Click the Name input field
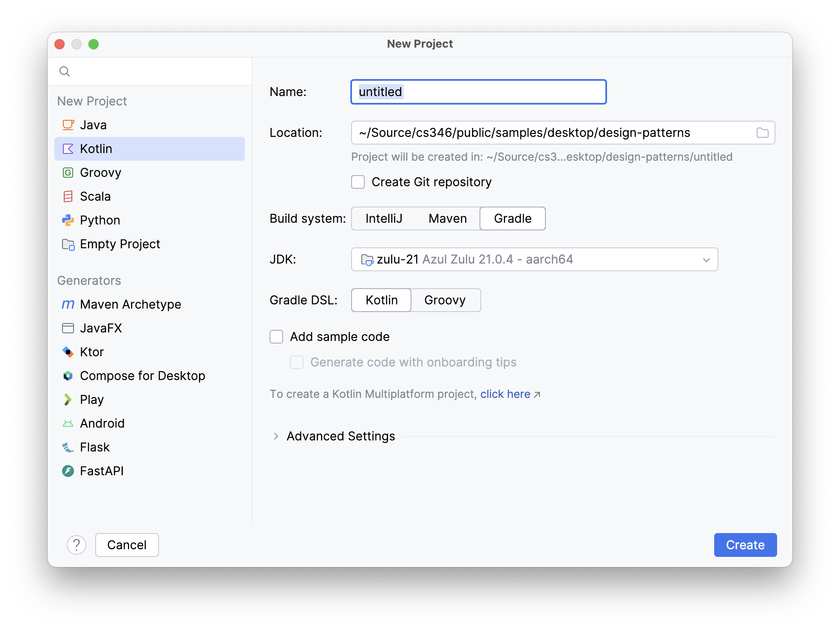Screen dimensions: 840x630 pyautogui.click(x=478, y=92)
